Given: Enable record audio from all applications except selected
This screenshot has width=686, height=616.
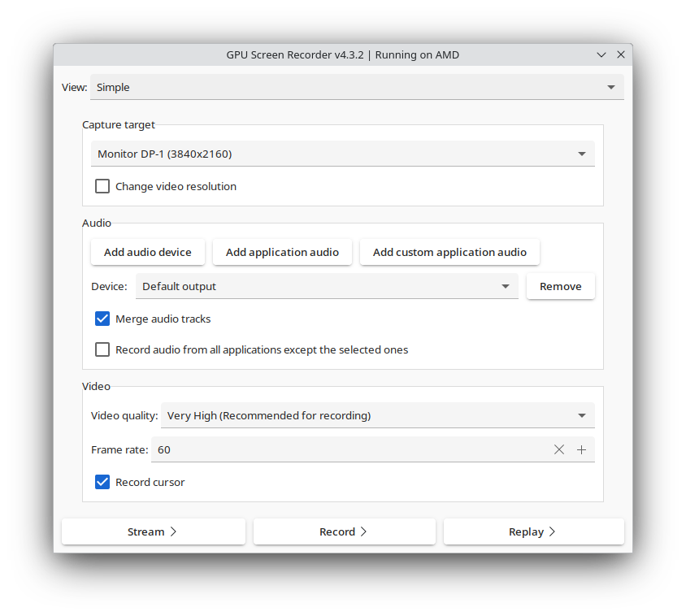Looking at the screenshot, I should [x=102, y=349].
